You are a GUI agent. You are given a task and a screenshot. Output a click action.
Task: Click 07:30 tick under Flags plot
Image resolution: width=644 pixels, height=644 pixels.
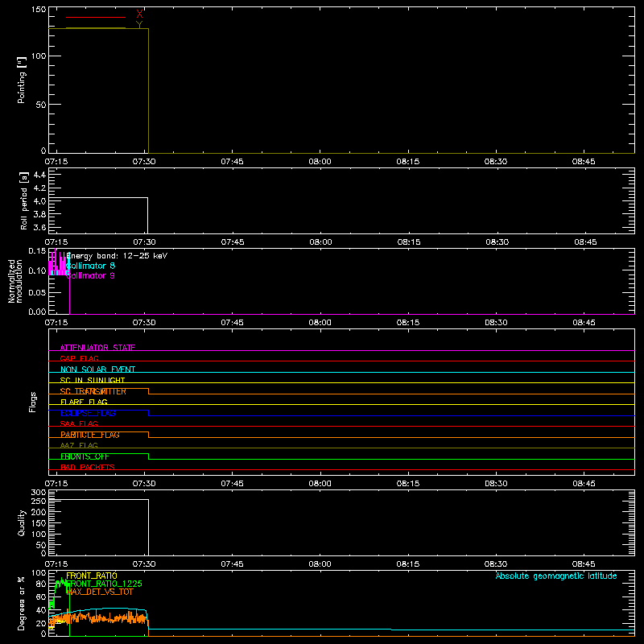click(144, 484)
